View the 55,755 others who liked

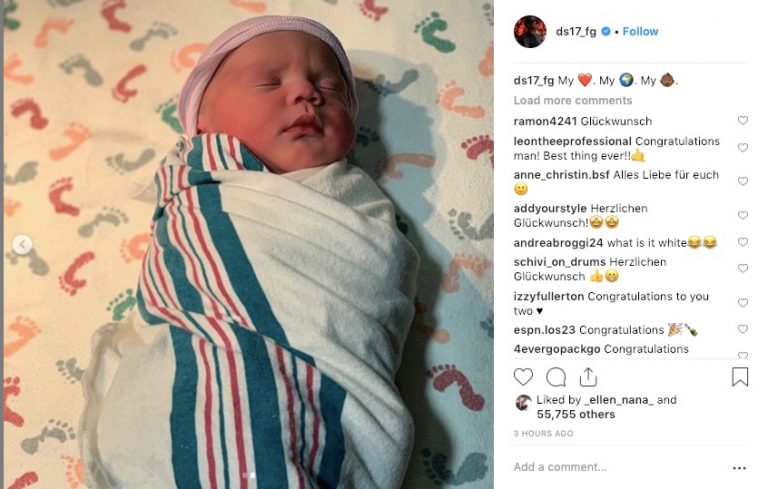coord(576,415)
